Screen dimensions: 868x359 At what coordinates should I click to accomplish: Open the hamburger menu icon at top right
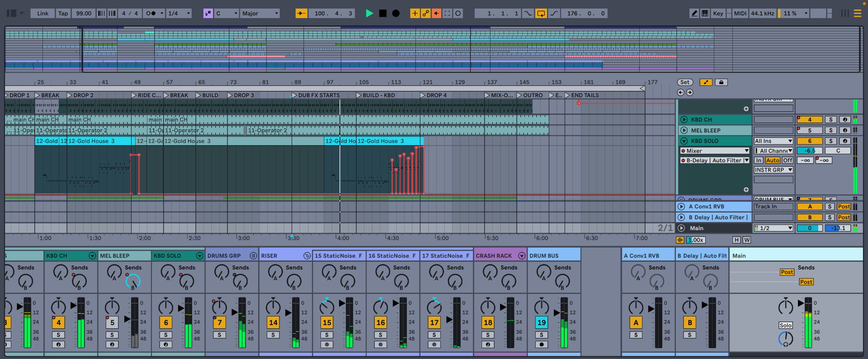coord(857,14)
